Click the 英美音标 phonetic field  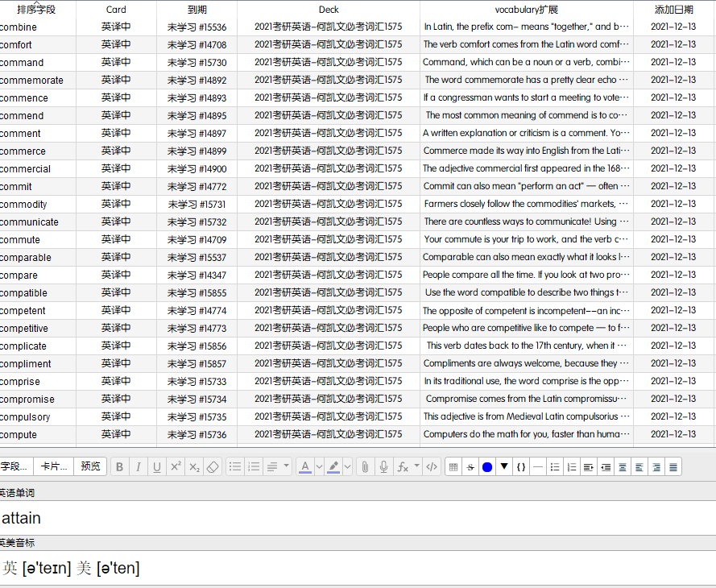pos(358,568)
